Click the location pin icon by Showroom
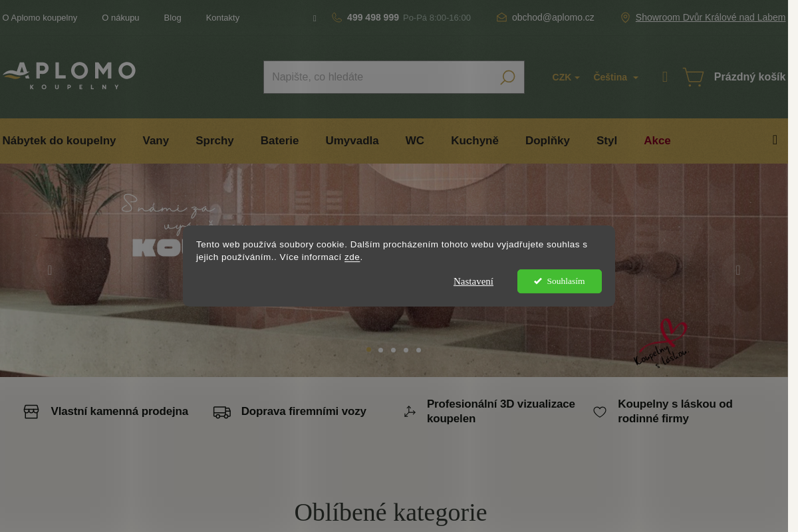 pyautogui.click(x=625, y=18)
